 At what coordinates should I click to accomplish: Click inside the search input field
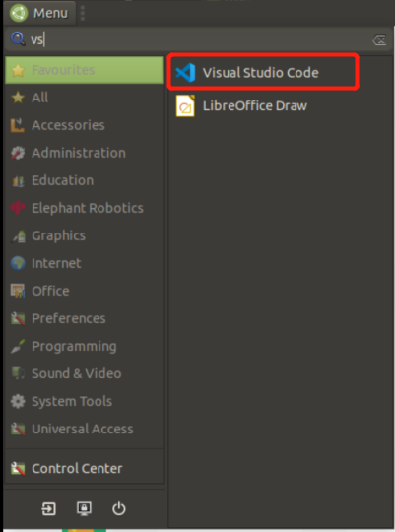click(199, 39)
